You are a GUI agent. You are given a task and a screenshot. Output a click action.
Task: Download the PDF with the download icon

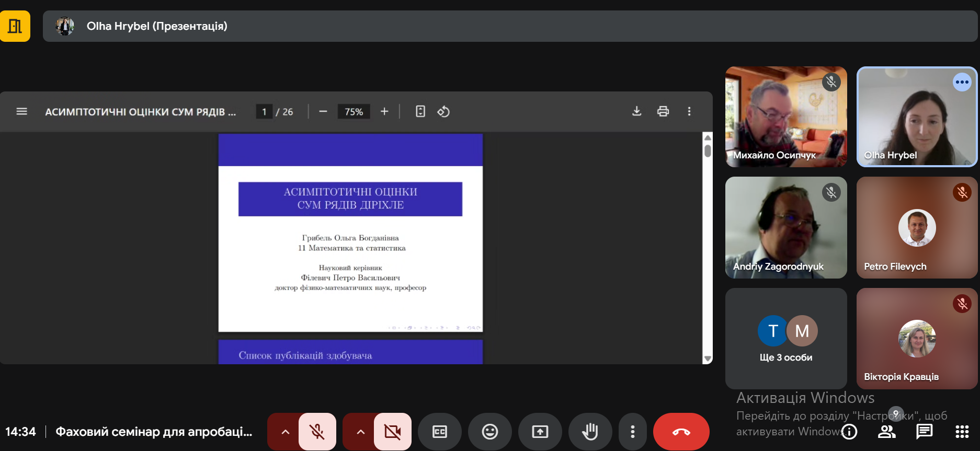coord(636,111)
